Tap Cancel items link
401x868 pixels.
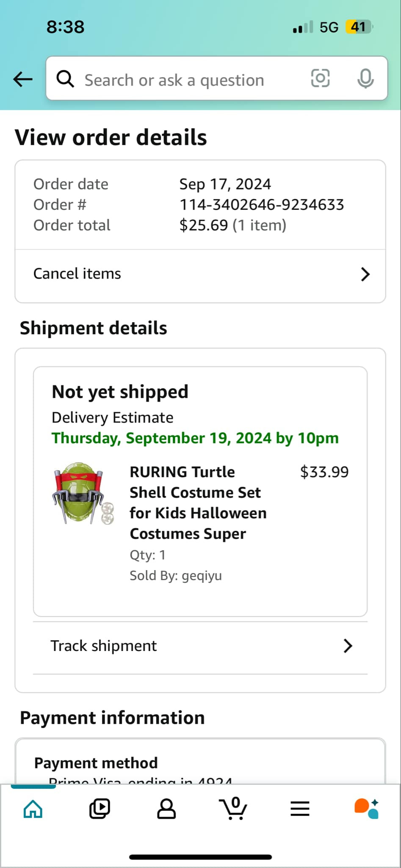pos(77,274)
